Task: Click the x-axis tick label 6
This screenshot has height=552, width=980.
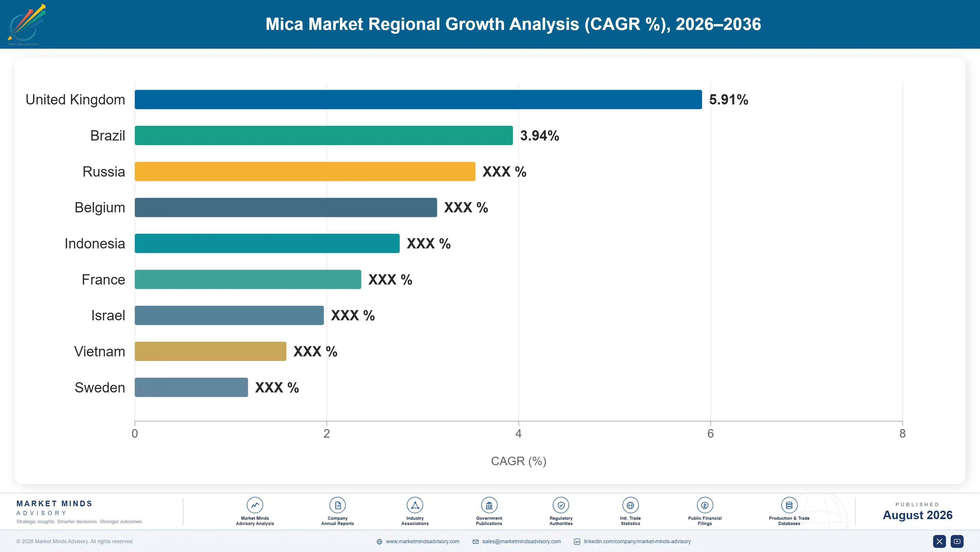Action: tap(710, 434)
